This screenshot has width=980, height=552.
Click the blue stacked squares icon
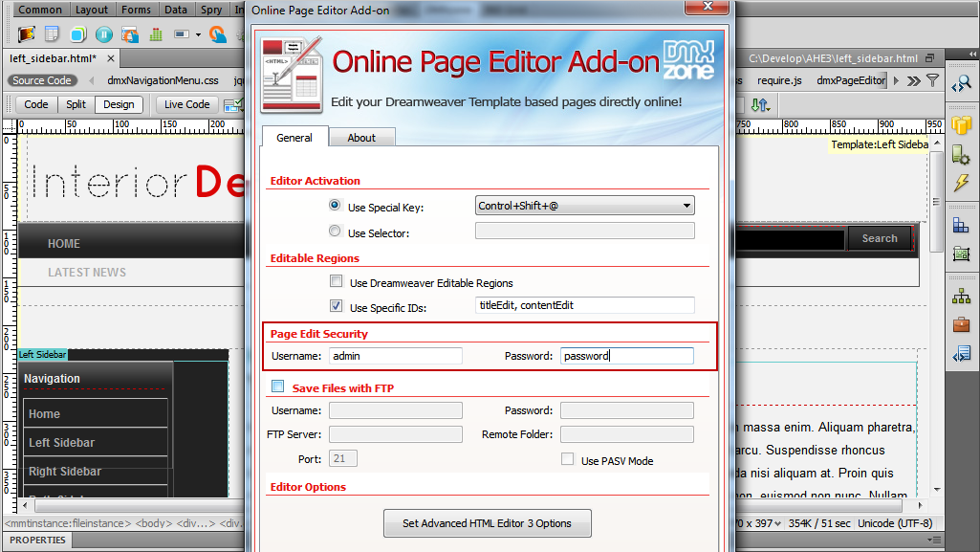(78, 33)
